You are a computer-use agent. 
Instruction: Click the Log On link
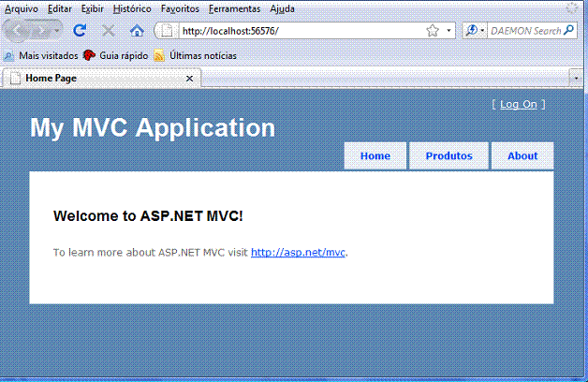[519, 104]
